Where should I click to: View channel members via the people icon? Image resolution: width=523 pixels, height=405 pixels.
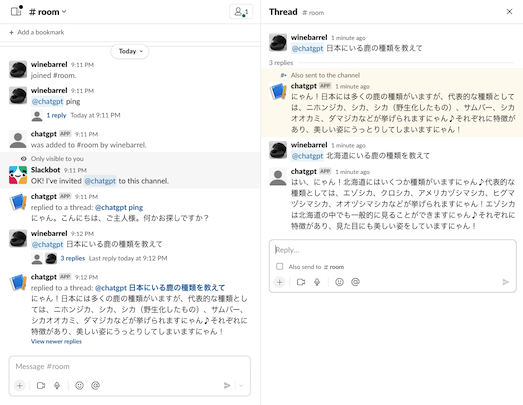click(x=241, y=12)
